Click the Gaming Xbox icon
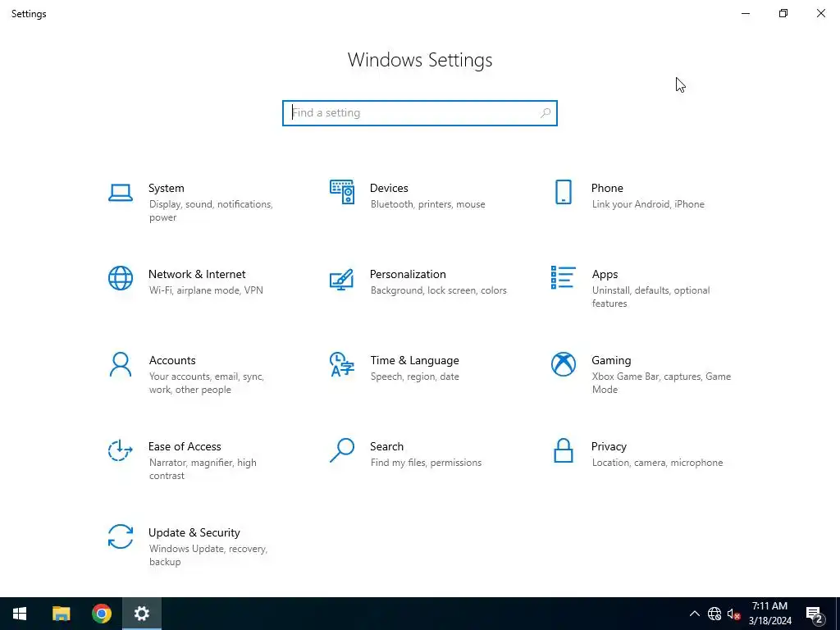840x630 pixels. (563, 364)
